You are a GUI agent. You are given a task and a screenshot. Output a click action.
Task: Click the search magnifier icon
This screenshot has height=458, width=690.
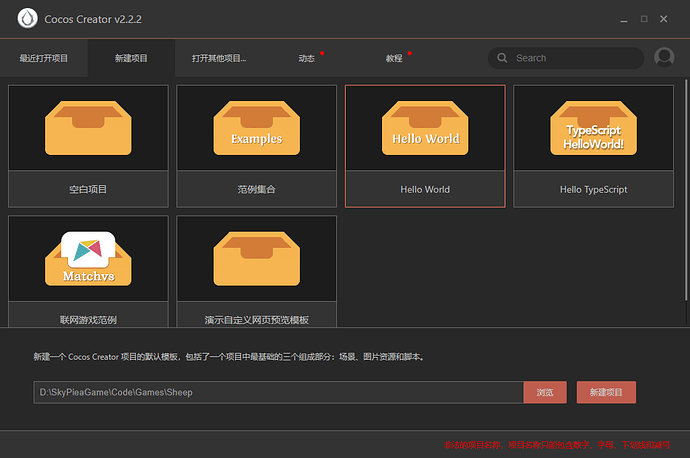tap(502, 58)
